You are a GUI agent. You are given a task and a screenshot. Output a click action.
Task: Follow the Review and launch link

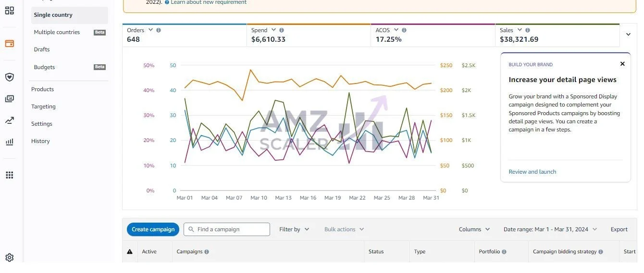pyautogui.click(x=533, y=172)
